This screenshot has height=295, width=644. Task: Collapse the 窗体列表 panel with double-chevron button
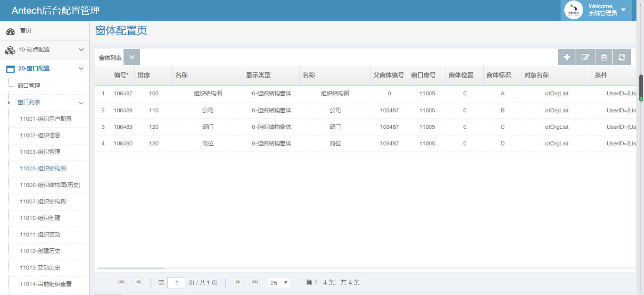[132, 57]
